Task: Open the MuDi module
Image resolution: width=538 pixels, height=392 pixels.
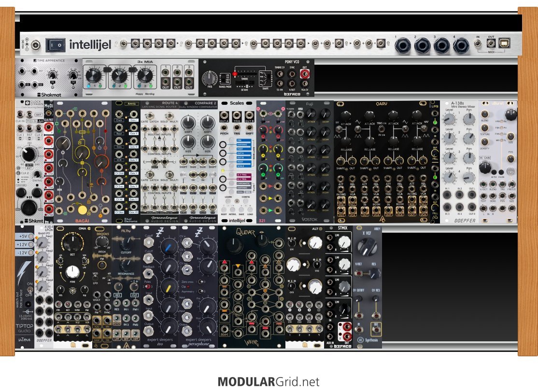Action: [x=49, y=162]
